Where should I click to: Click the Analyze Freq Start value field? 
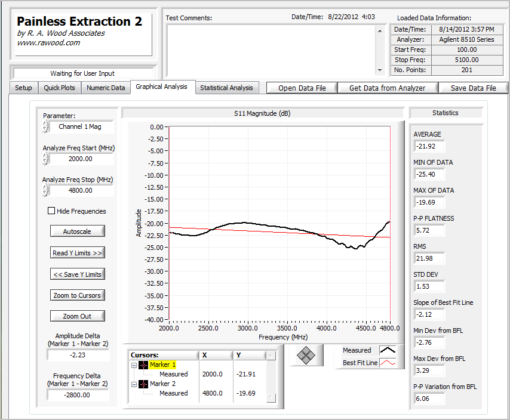point(82,159)
